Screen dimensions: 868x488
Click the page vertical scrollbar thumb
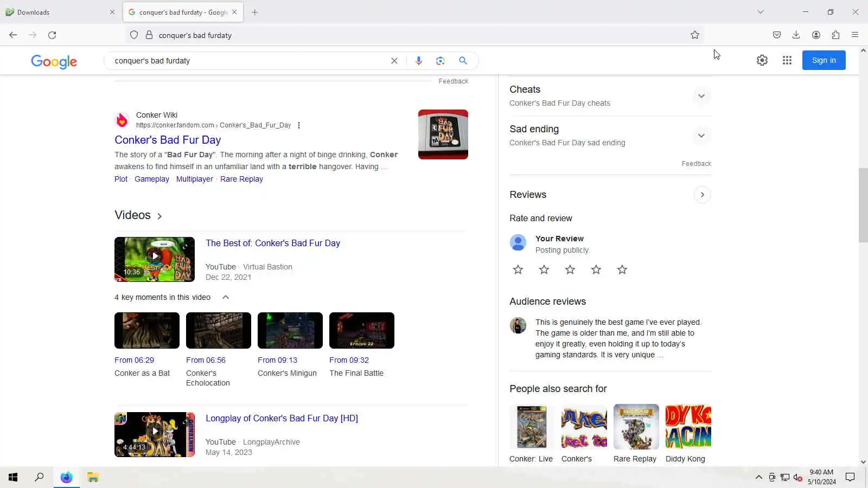pos(863,205)
